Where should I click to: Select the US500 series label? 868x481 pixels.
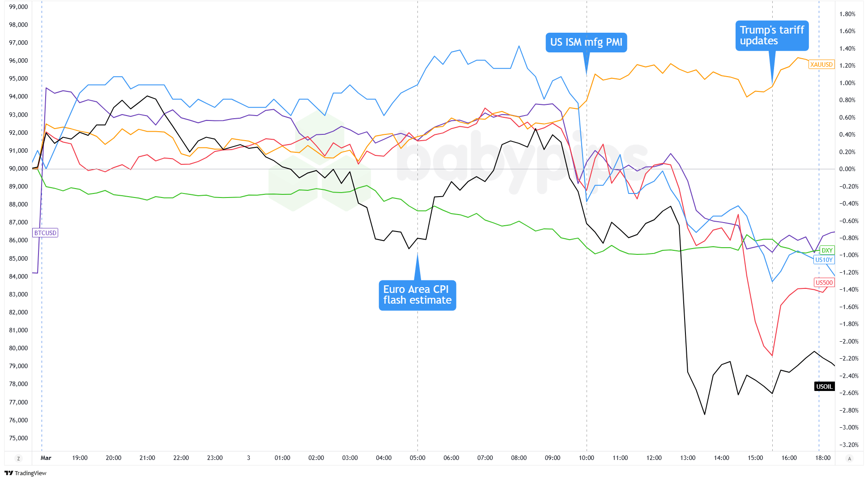click(x=824, y=283)
